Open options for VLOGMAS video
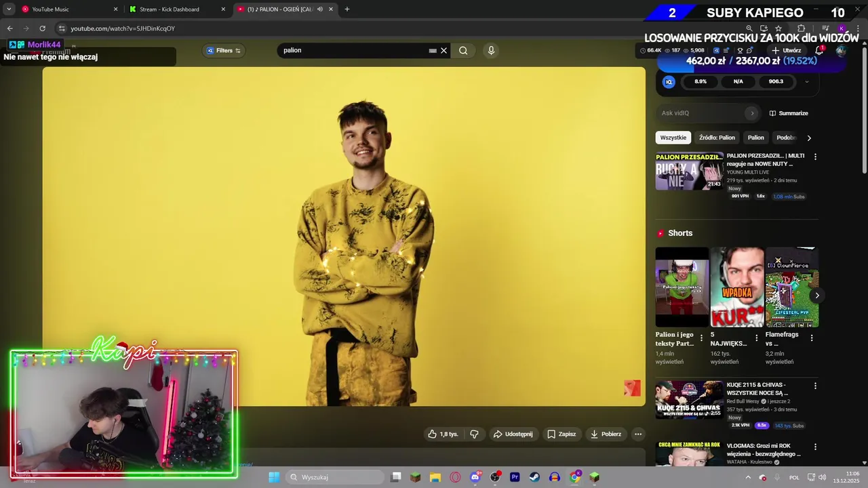This screenshot has height=488, width=868. click(x=815, y=447)
